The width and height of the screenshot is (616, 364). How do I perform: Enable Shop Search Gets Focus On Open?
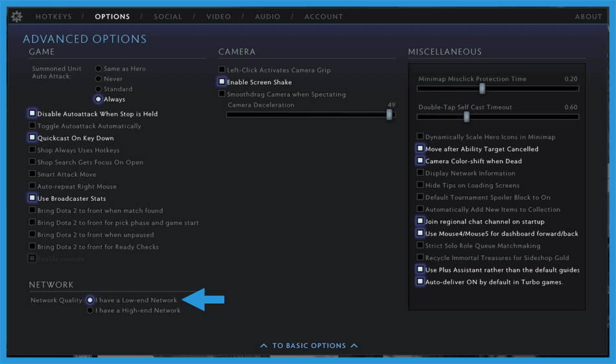[x=32, y=162]
